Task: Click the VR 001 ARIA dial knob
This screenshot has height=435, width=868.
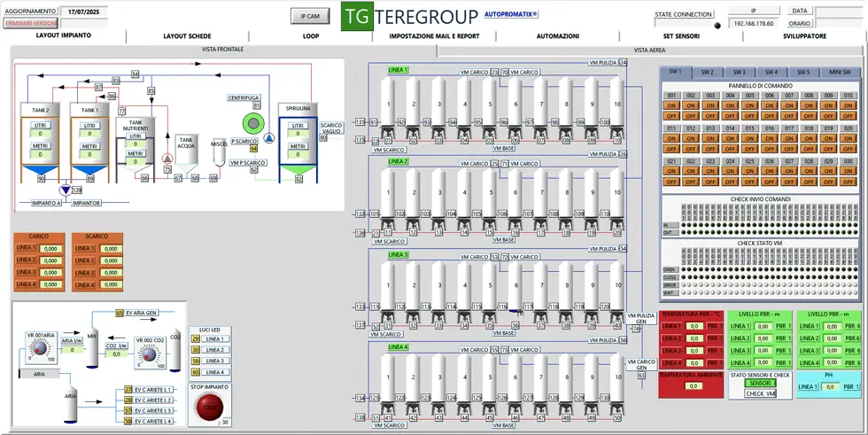Action: point(41,351)
